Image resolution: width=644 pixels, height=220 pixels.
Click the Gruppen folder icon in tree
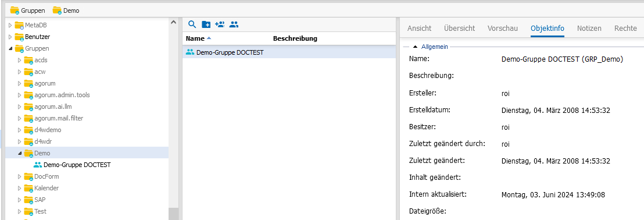pyautogui.click(x=19, y=48)
